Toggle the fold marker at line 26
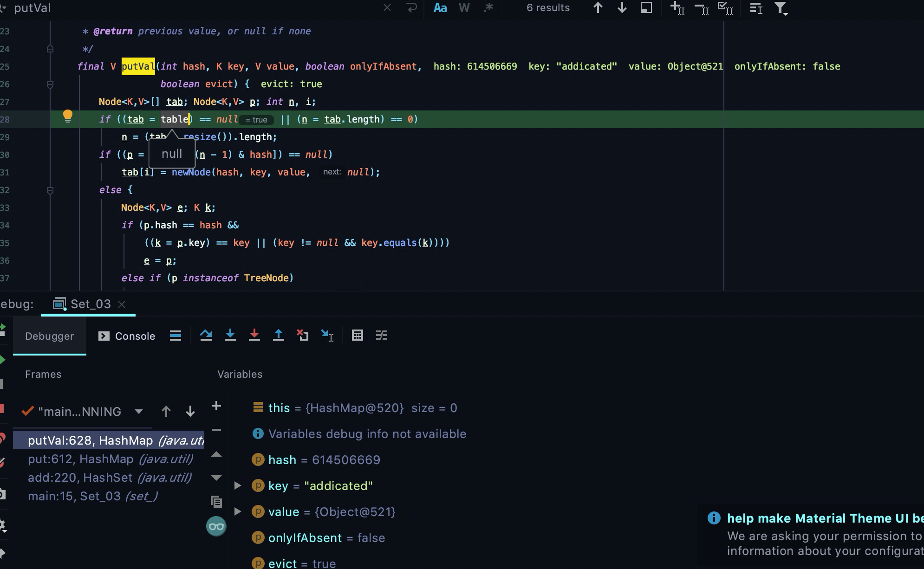Screen dimensions: 924x569 [x=50, y=84]
